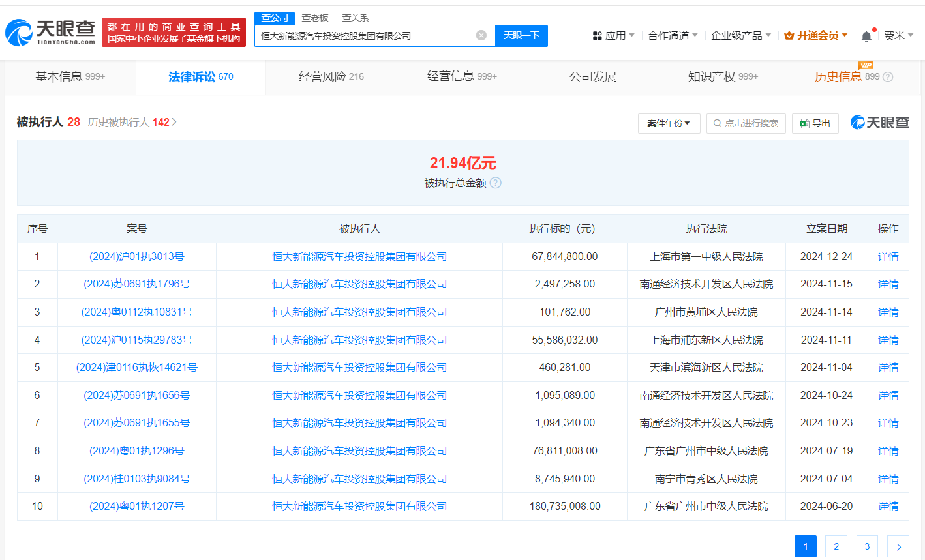
Task: Click the help icon beside 历史信息
Action: [888, 77]
